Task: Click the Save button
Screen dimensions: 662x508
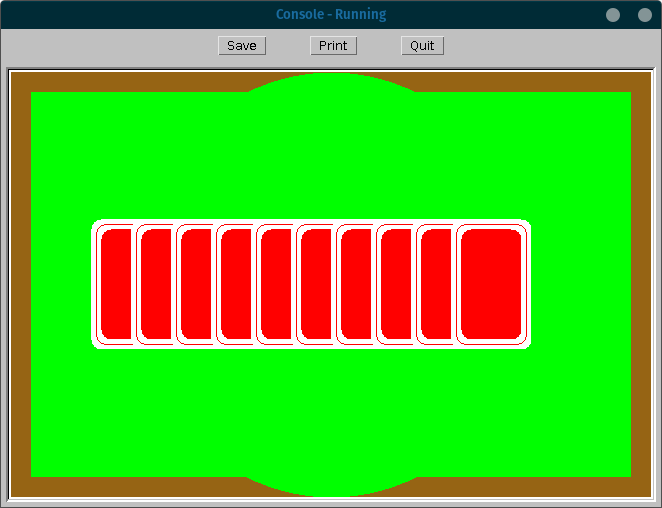Action: pyautogui.click(x=242, y=46)
